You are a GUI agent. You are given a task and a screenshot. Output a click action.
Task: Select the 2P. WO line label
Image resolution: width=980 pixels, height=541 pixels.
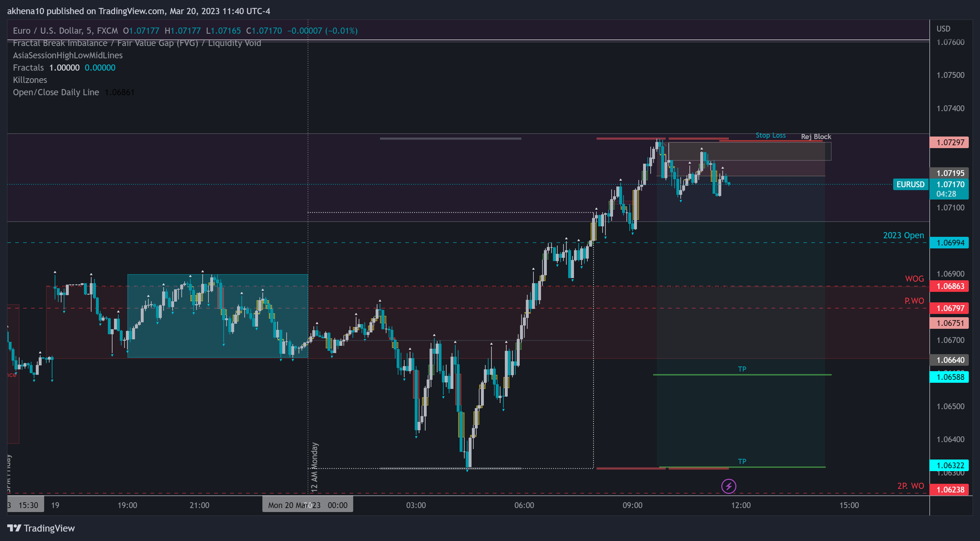coord(911,486)
